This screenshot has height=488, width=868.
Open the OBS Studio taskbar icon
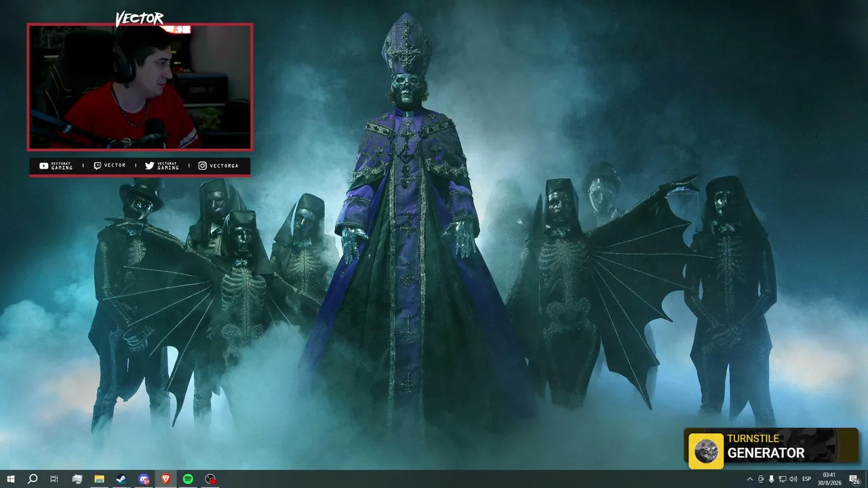point(211,479)
